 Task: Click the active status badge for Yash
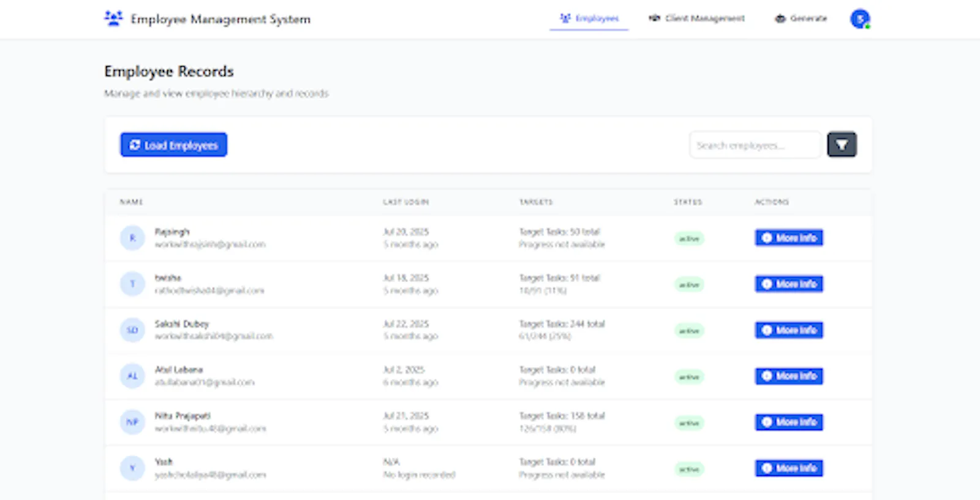pyautogui.click(x=689, y=469)
